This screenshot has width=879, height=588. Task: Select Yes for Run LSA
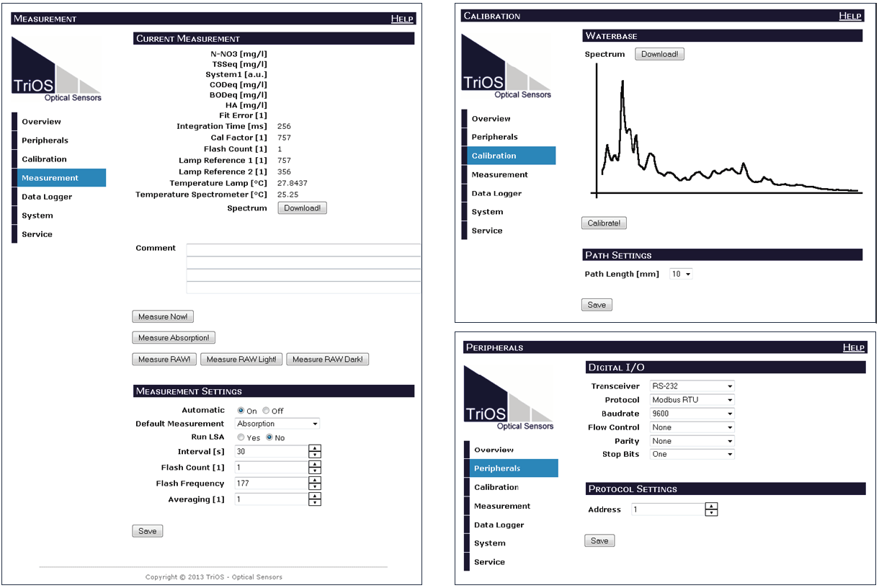pyautogui.click(x=241, y=437)
